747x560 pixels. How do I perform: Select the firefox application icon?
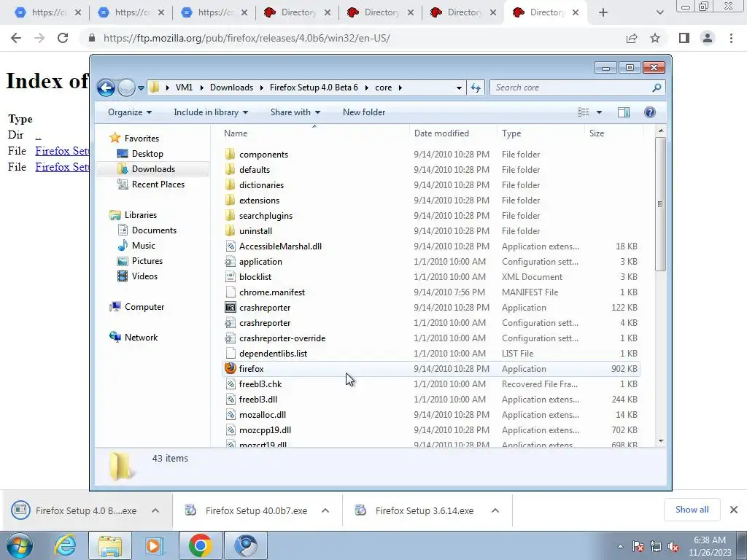pos(230,368)
